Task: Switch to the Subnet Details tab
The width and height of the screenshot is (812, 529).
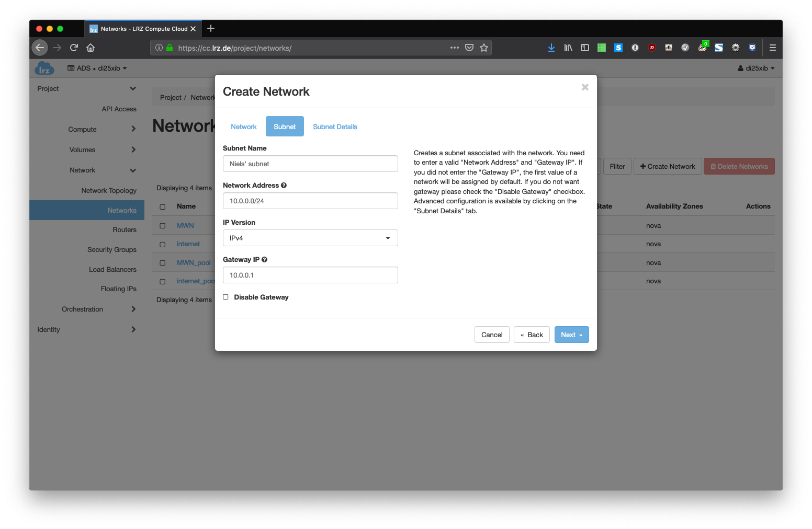Action: 335,126
